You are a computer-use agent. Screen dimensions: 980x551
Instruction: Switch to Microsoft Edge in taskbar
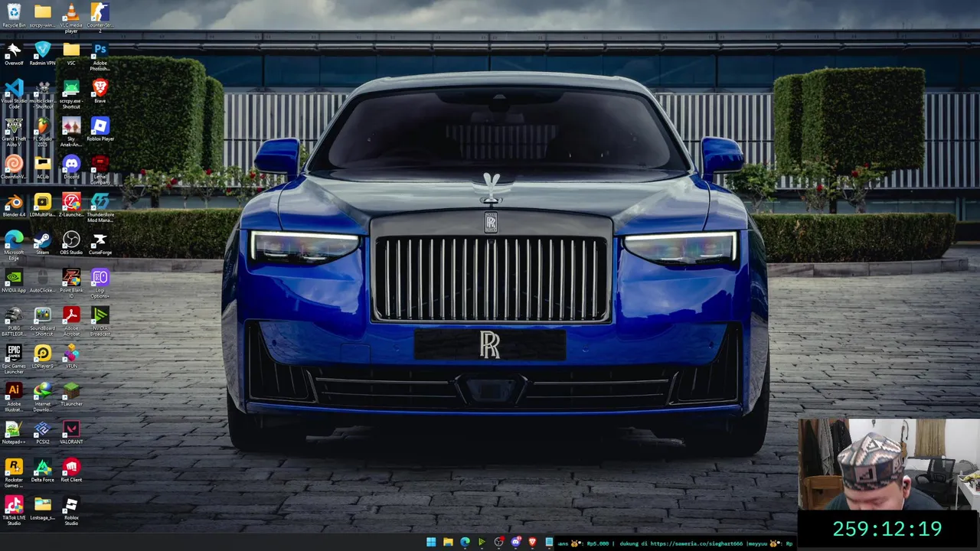point(465,543)
